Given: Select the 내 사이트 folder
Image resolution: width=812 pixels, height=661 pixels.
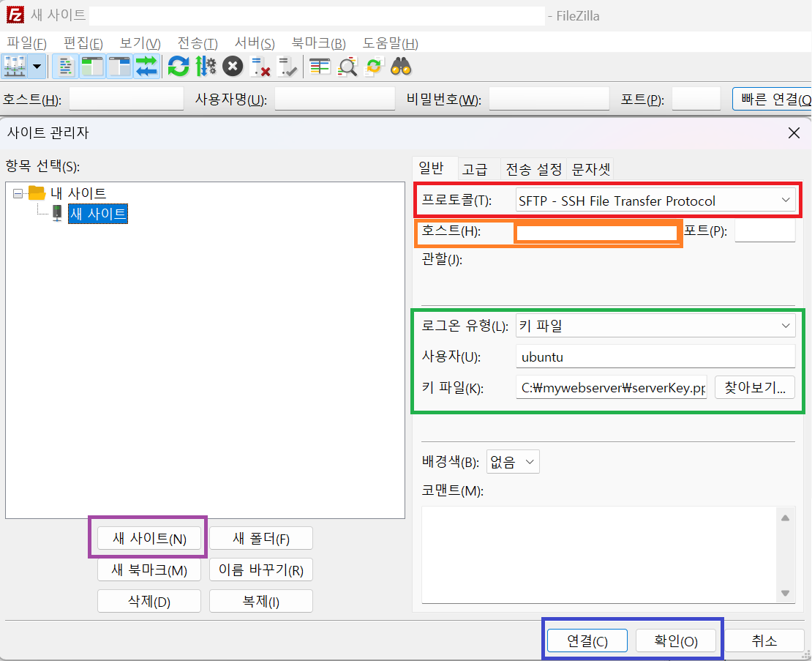Looking at the screenshot, I should coord(78,193).
